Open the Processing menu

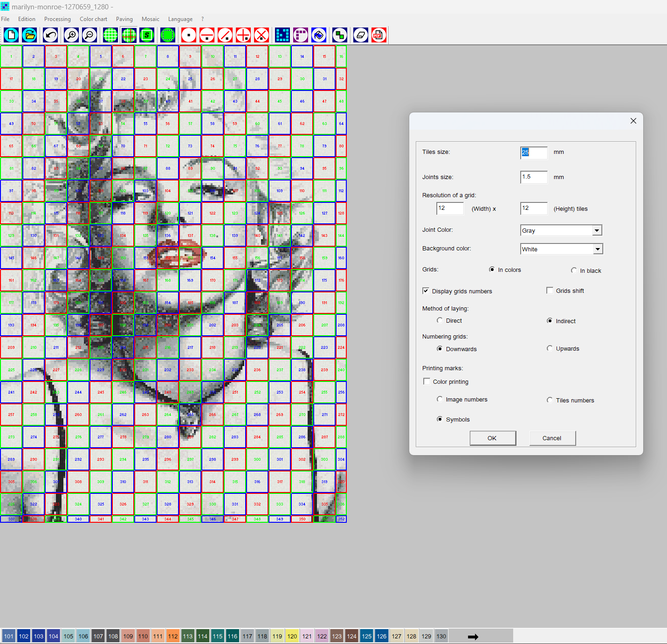tap(57, 19)
